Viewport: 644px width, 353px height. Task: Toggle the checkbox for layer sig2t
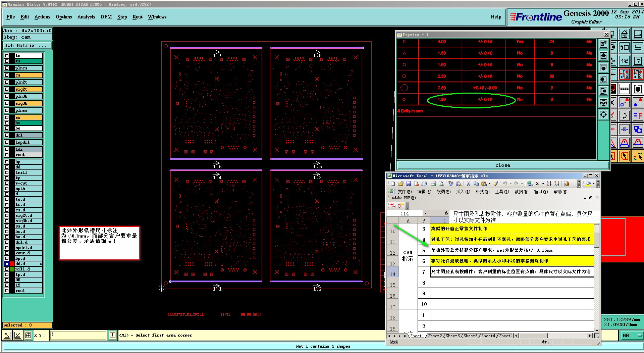[7, 89]
